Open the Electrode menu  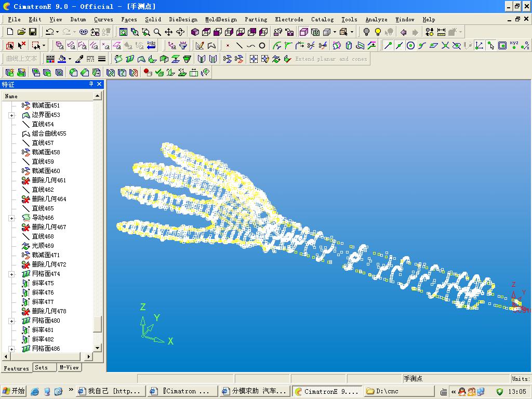[x=289, y=19]
